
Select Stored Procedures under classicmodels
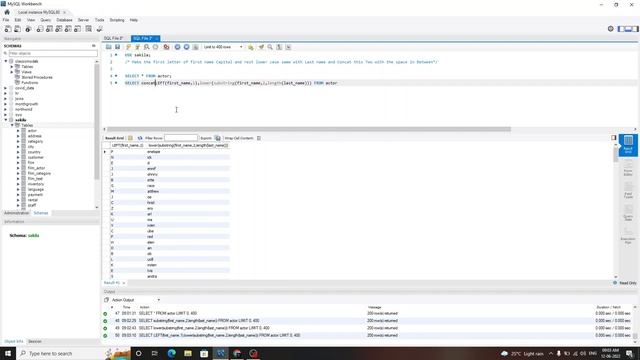tap(37, 77)
